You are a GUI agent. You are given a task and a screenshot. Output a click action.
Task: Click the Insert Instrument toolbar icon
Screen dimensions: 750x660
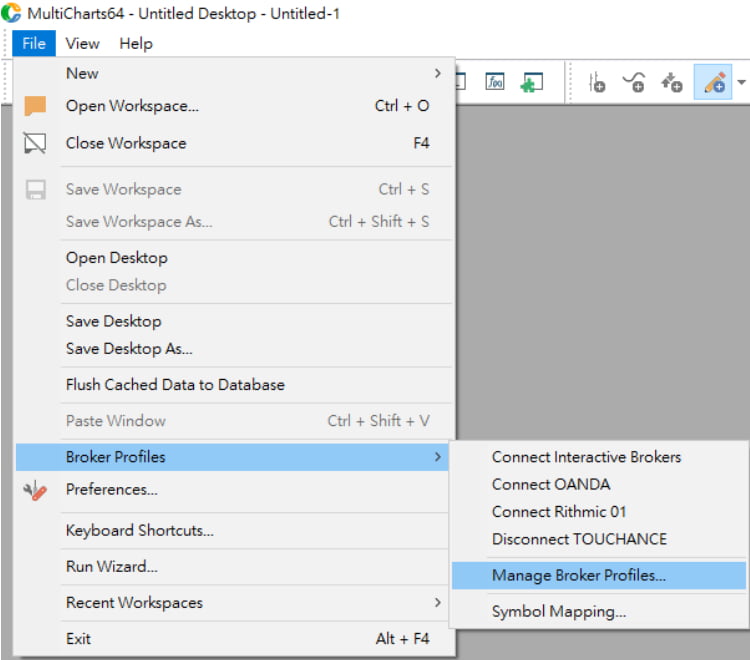(x=596, y=82)
